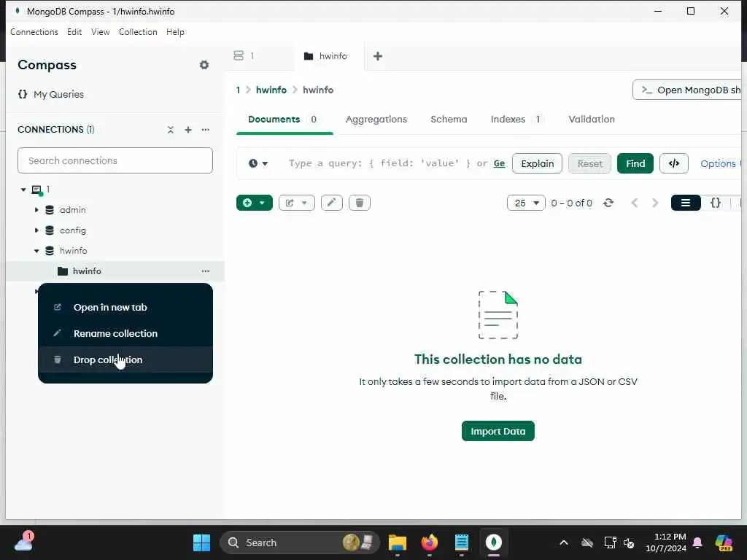Screen dimensions: 747x560
Task: Open Compass settings gear icon
Action: (x=204, y=65)
